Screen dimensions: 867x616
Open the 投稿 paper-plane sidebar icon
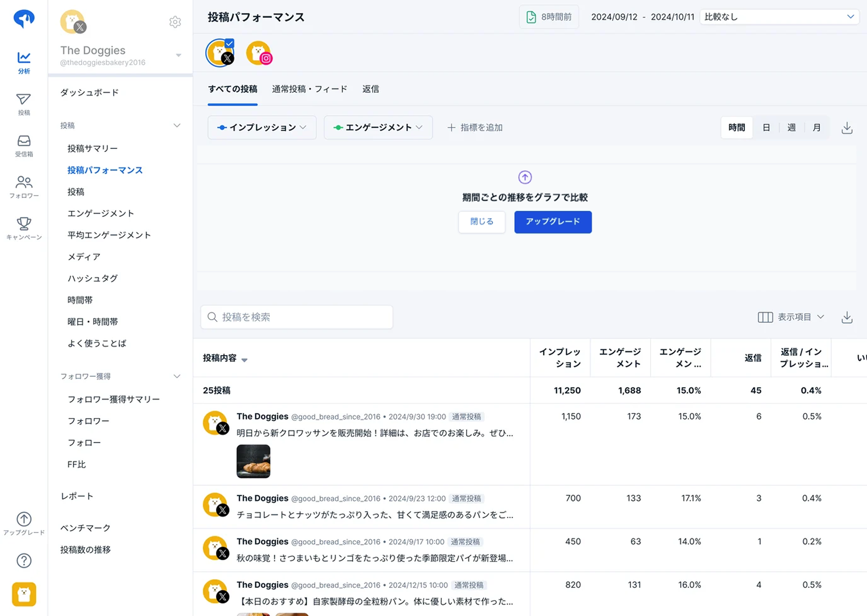pyautogui.click(x=24, y=104)
